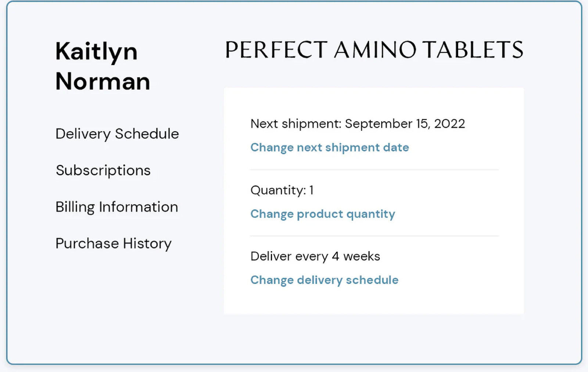Click the first name Kaitlyn in heading
Viewport: 588px width, 372px height.
click(x=96, y=51)
